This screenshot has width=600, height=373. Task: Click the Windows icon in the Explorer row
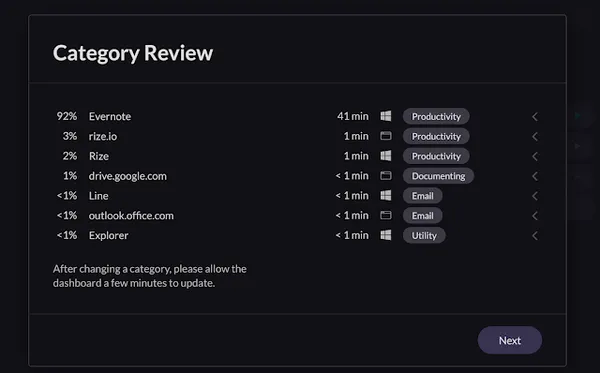coord(386,235)
